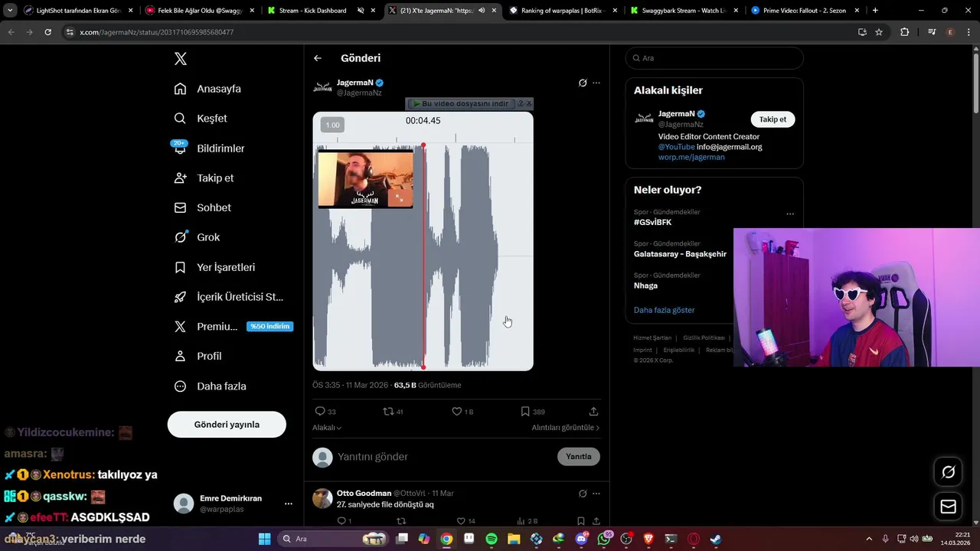Screen dimensions: 980x551
Task: Open Grok in the sidebar
Action: pos(198,237)
